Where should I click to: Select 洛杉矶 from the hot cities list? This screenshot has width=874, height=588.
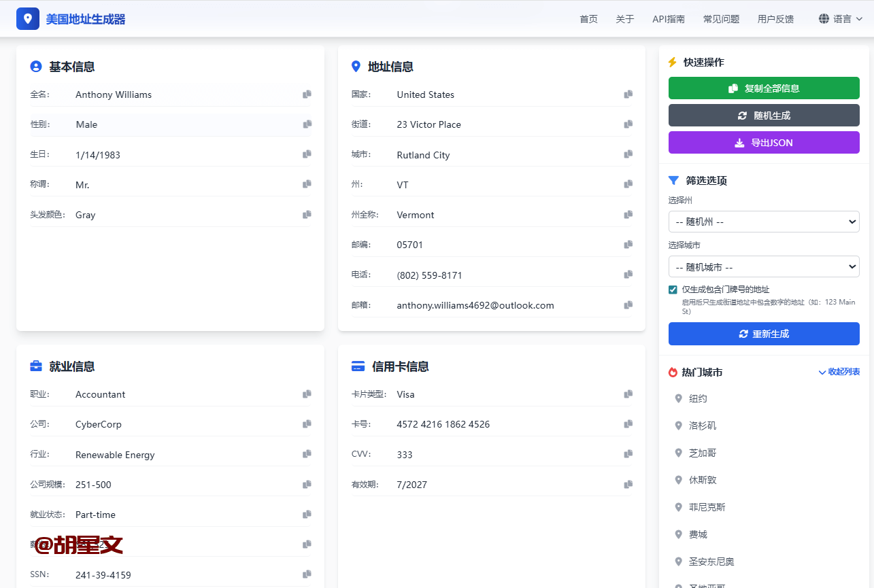(x=702, y=426)
